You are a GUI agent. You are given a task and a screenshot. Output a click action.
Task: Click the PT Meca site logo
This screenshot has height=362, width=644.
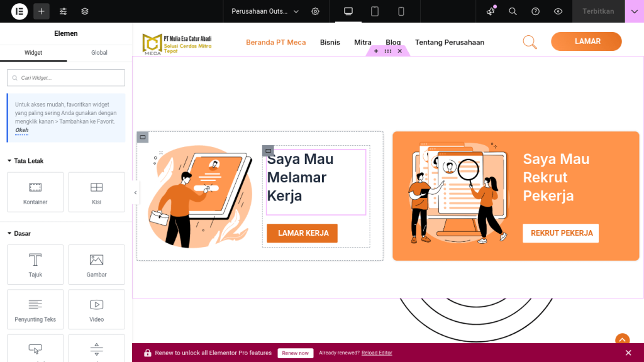pos(177,45)
